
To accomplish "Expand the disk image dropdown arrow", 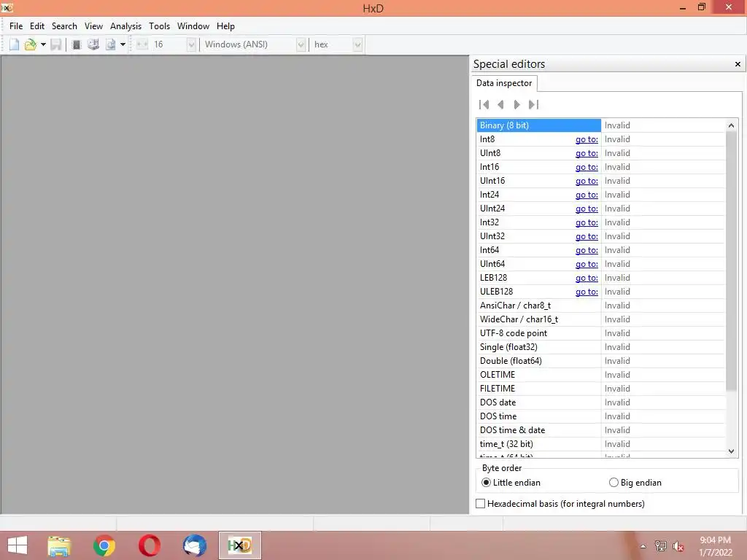I will [x=123, y=44].
